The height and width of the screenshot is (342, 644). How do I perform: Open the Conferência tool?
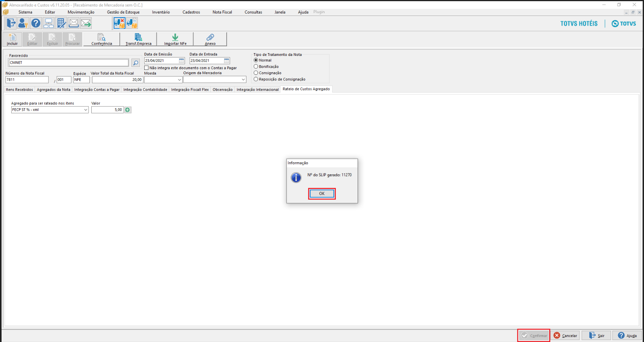click(102, 39)
